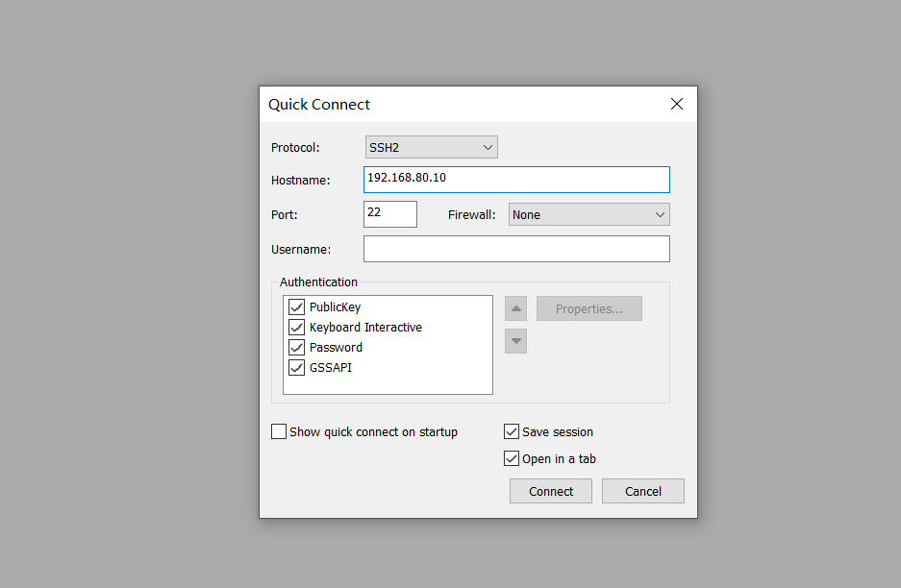Click the Properties... button

[588, 308]
